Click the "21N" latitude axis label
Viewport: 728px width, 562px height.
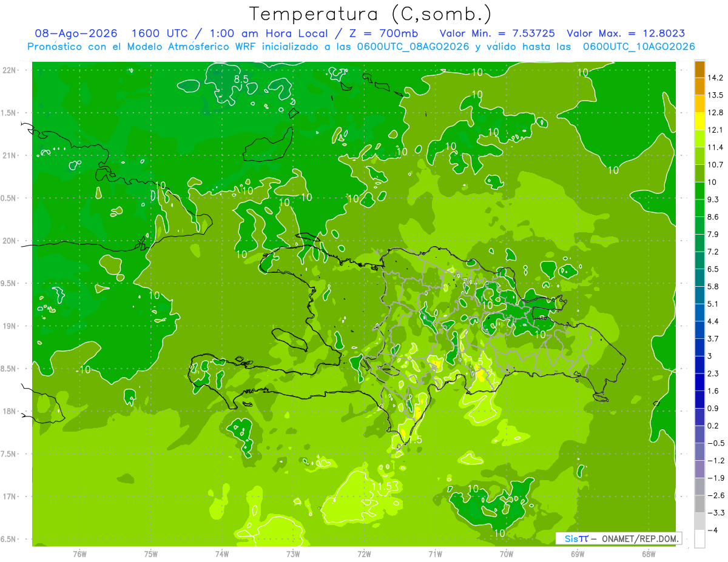click(10, 155)
